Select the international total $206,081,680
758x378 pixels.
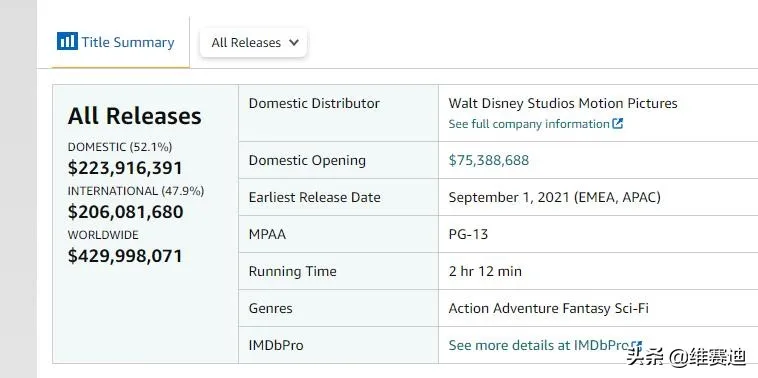[x=126, y=212]
